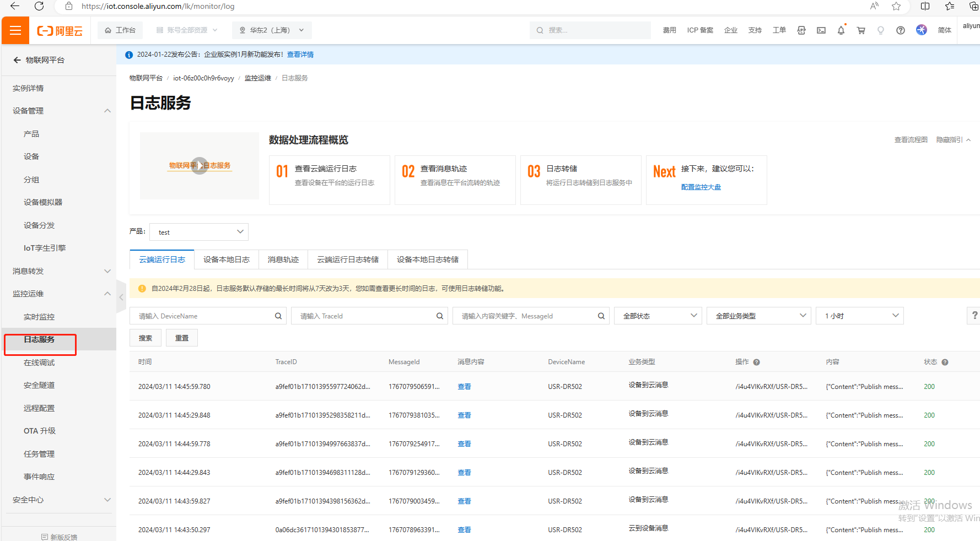980x541 pixels.
Task: Open the 全部状态 status dropdown
Action: pyautogui.click(x=658, y=316)
